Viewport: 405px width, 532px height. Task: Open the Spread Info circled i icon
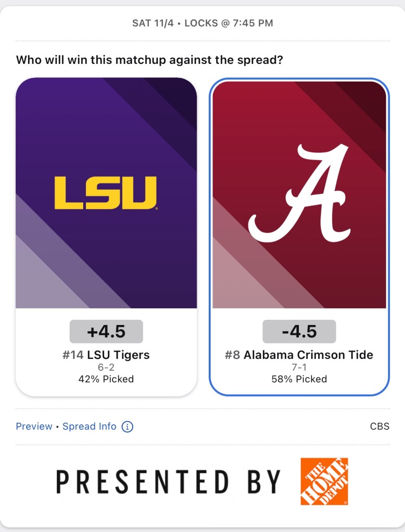tap(127, 426)
